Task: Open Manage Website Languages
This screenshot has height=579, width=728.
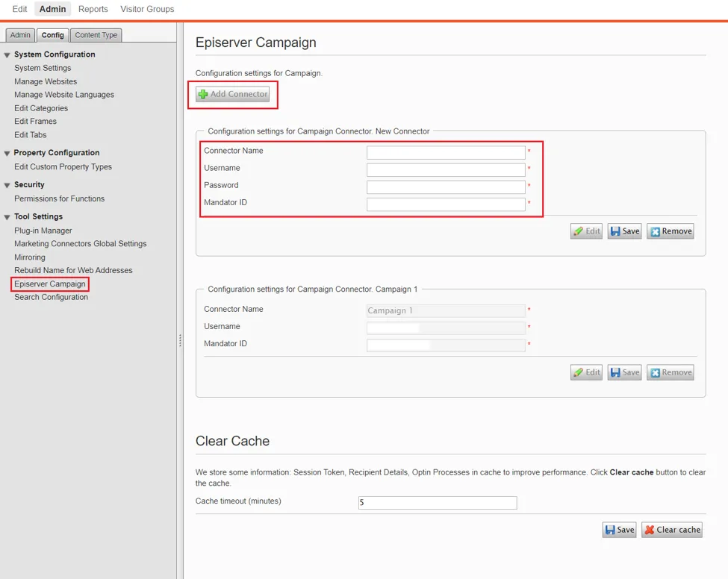Action: tap(64, 95)
